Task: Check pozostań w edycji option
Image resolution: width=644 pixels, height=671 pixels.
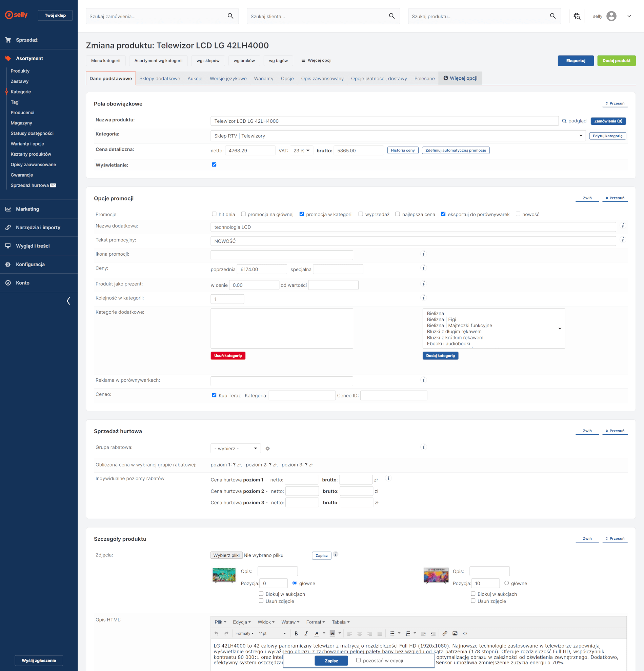Action: pyautogui.click(x=358, y=660)
